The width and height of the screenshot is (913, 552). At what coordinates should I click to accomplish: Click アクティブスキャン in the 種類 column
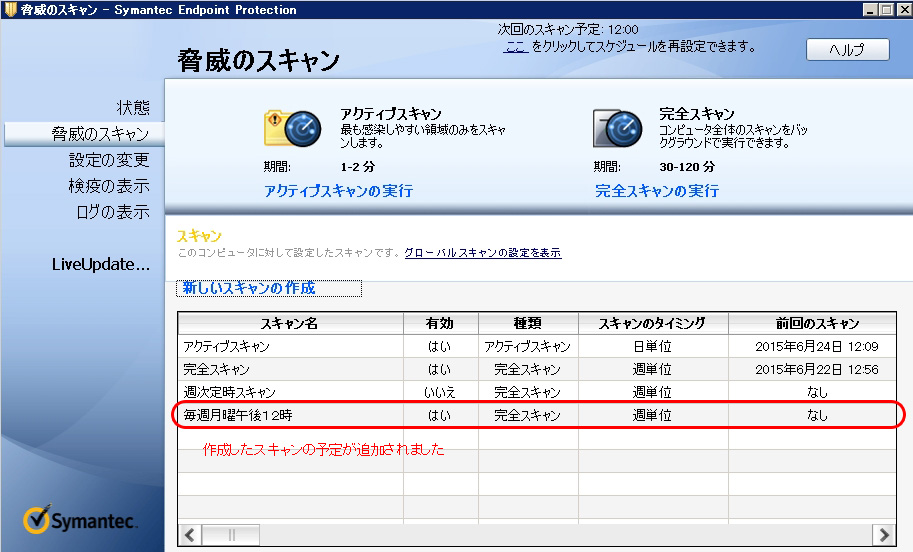527,346
